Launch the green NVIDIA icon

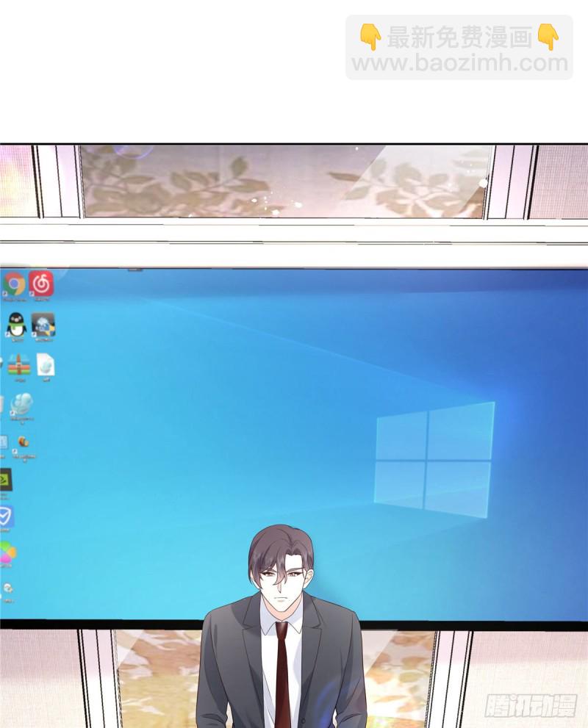click(x=5, y=479)
